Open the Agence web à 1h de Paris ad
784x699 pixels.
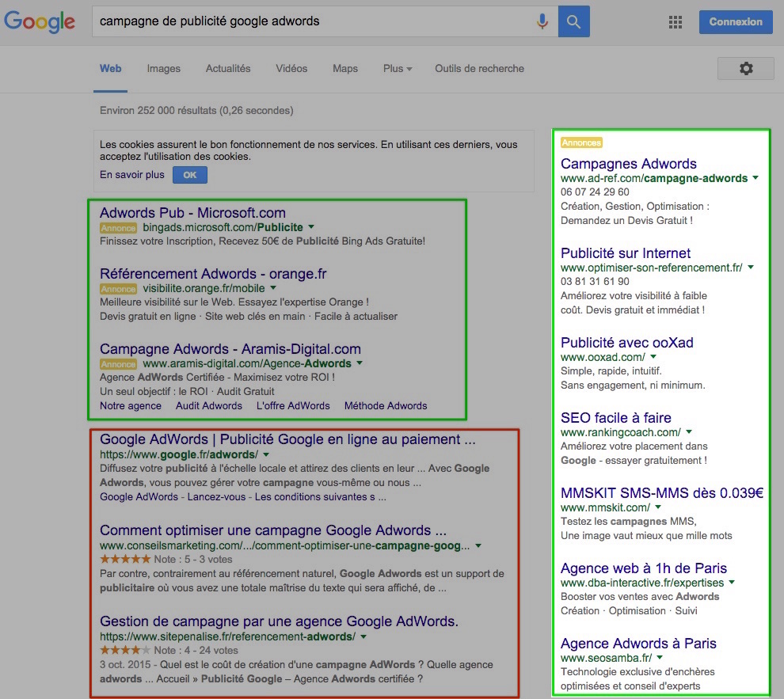point(644,568)
